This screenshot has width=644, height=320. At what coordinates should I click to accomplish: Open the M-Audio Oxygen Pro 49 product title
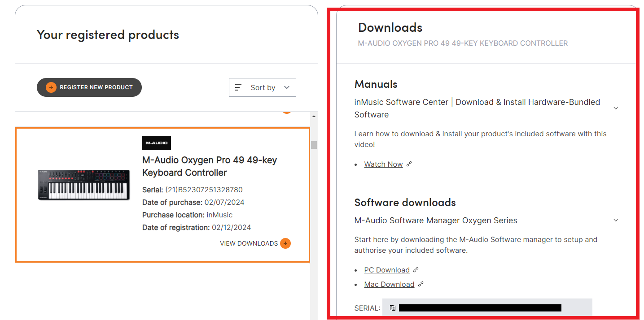210,166
